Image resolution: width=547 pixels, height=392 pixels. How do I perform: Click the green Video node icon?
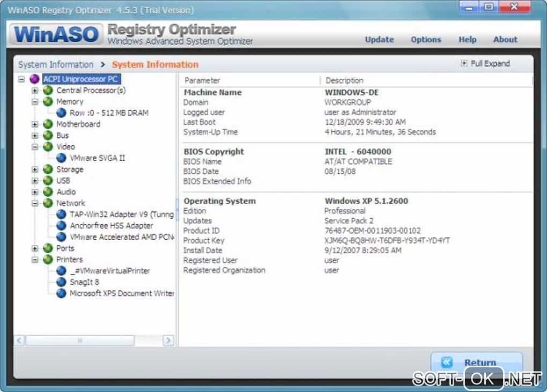pos(48,146)
